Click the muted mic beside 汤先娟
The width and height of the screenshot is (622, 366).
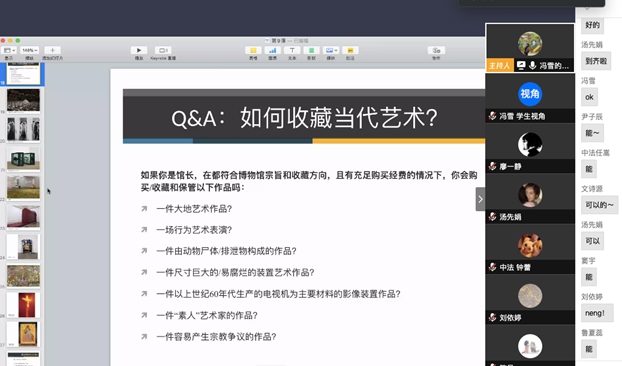tap(492, 217)
